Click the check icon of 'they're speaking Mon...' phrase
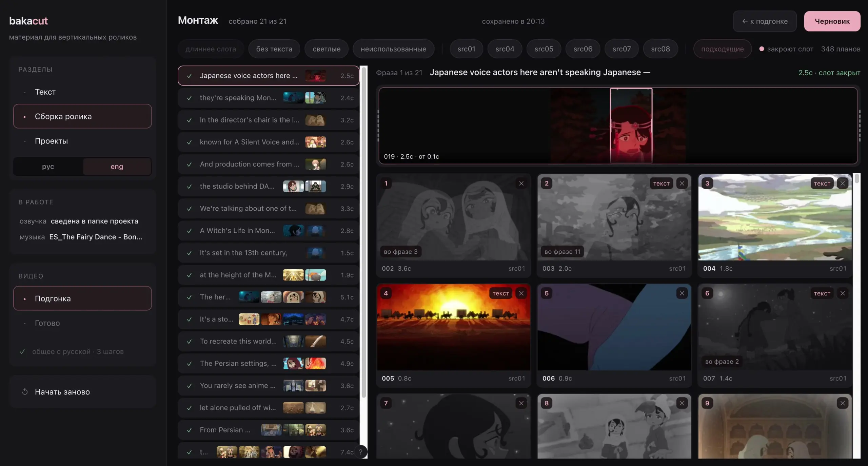This screenshot has width=868, height=466. 190,98
